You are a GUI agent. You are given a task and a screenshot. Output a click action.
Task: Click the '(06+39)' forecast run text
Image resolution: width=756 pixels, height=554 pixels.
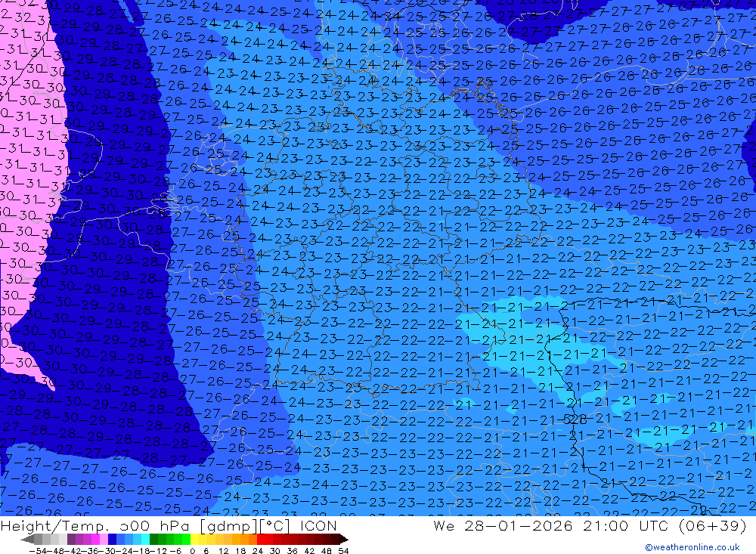click(x=712, y=525)
